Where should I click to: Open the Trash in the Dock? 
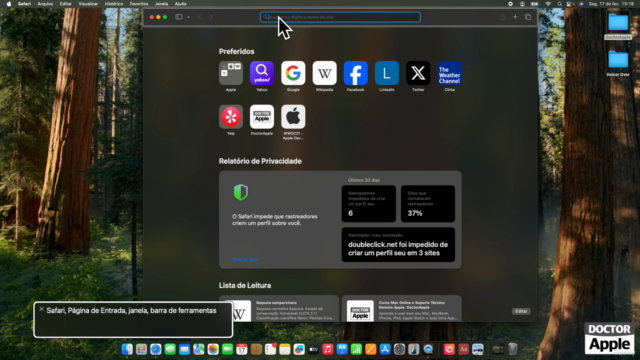(x=513, y=349)
